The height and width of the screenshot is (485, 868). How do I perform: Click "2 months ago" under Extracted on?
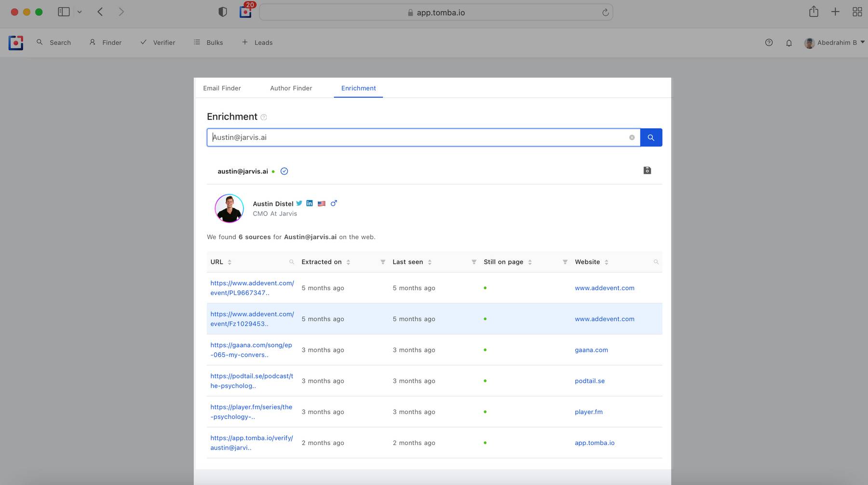click(x=323, y=443)
